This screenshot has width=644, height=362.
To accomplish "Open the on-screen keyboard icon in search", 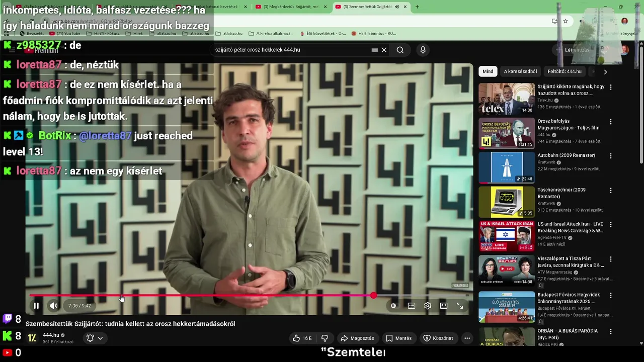I will point(375,50).
